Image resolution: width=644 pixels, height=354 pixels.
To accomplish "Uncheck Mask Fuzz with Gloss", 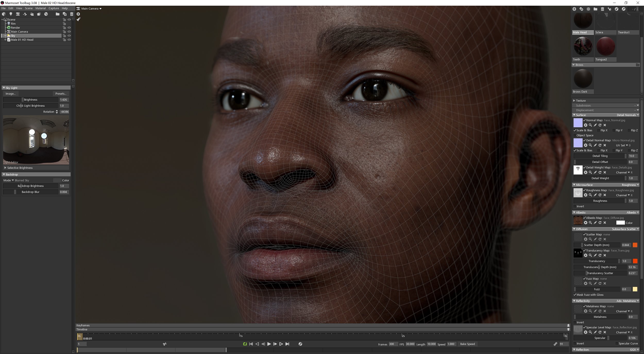I will [575, 295].
